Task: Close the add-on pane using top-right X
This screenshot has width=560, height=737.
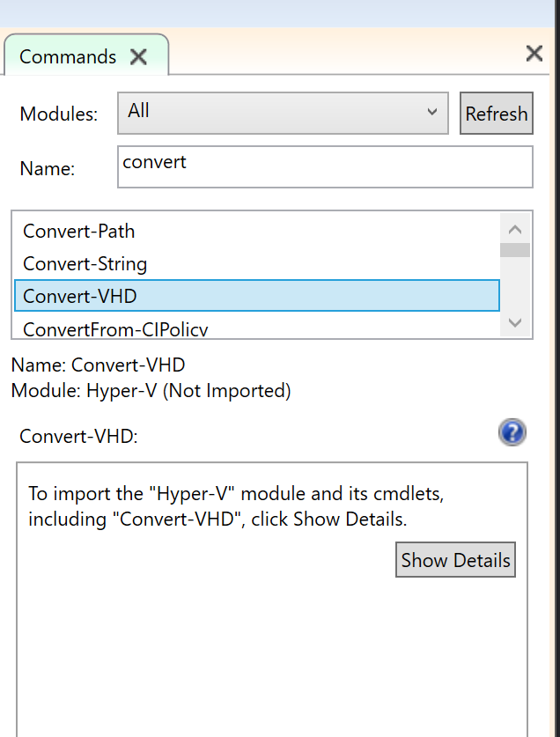Action: pos(534,53)
